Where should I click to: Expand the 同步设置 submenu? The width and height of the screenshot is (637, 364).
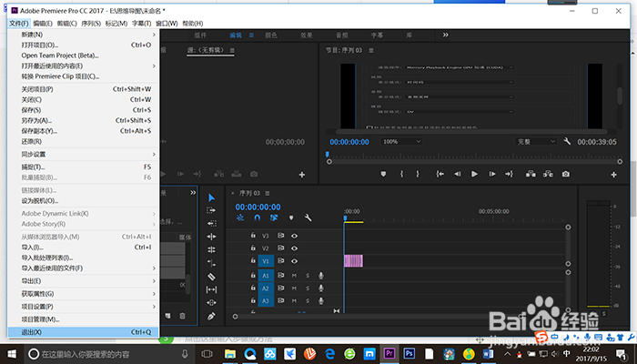coord(84,155)
